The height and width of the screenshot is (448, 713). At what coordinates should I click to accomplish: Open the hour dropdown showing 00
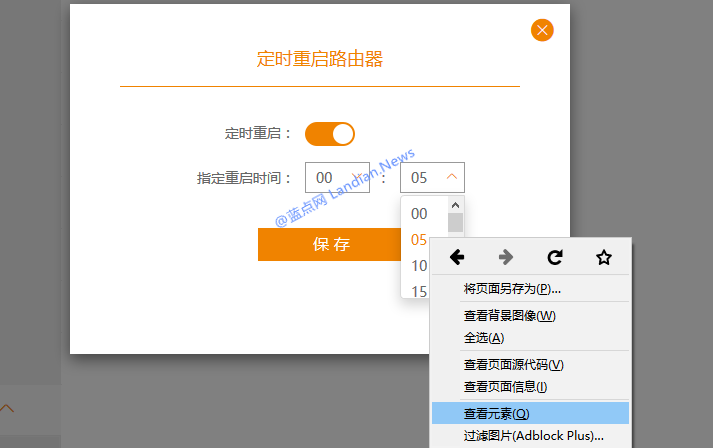click(337, 177)
